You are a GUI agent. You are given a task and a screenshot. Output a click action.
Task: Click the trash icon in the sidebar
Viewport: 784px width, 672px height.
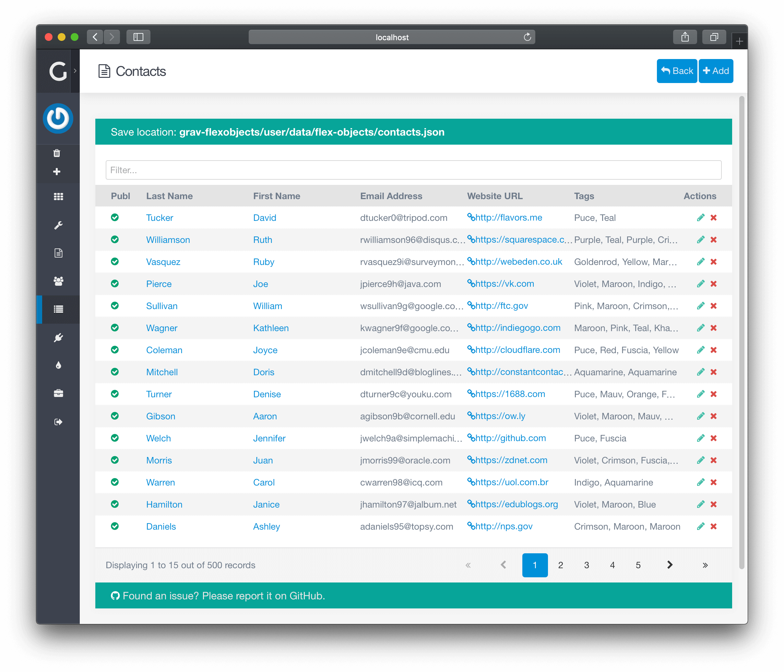(x=57, y=153)
